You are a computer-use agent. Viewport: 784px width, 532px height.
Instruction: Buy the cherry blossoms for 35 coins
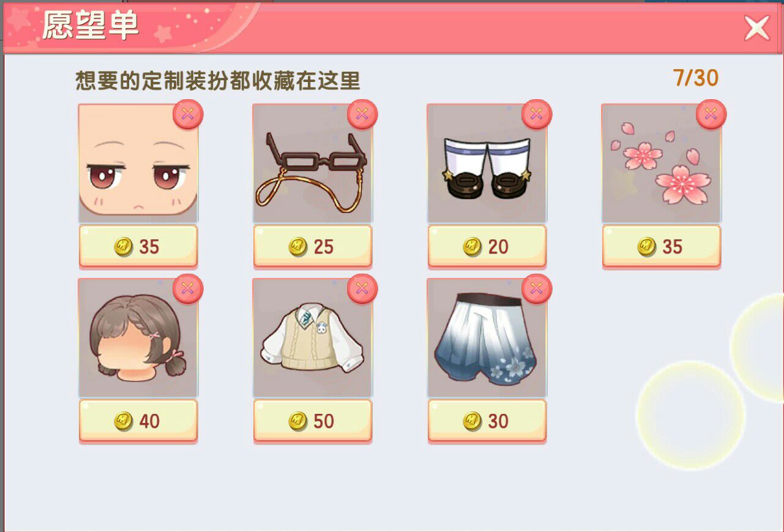point(662,247)
